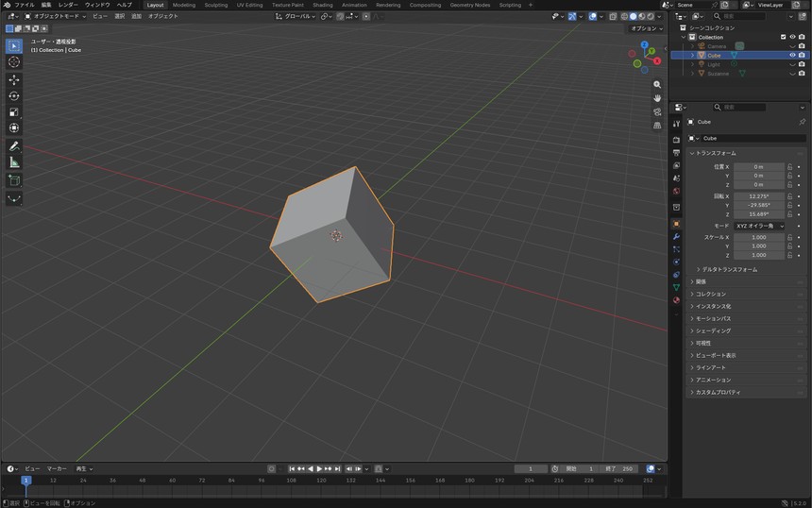Toggle lock on Location X
812x508 pixels.
point(789,167)
